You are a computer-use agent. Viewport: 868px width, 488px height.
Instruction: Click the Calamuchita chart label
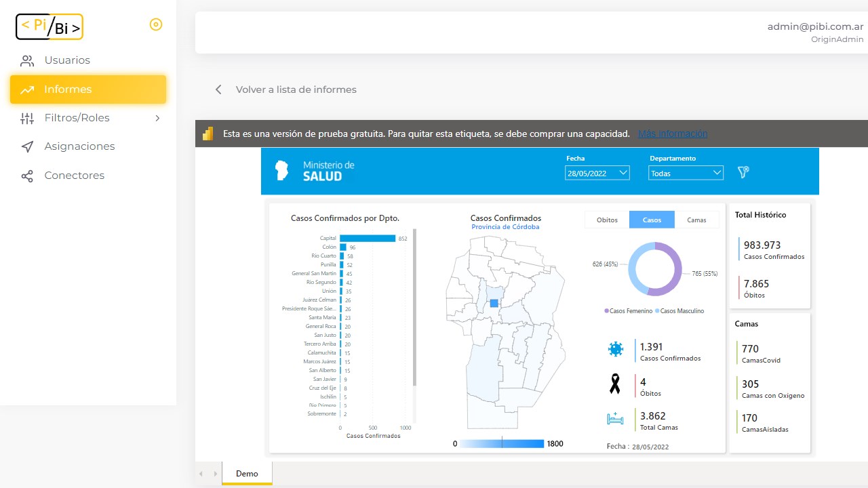321,353
